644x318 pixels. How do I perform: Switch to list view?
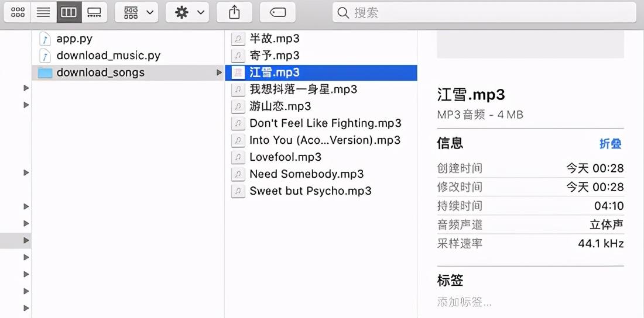coord(43,12)
